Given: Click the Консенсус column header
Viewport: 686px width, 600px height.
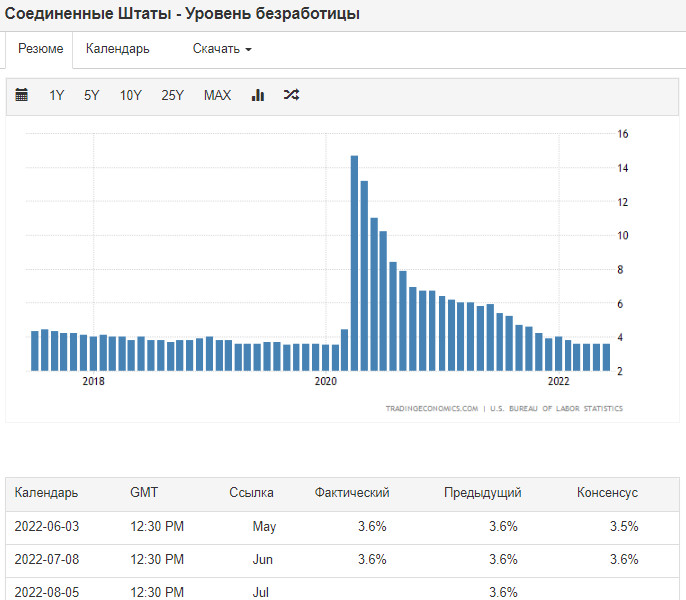Looking at the screenshot, I should 607,493.
